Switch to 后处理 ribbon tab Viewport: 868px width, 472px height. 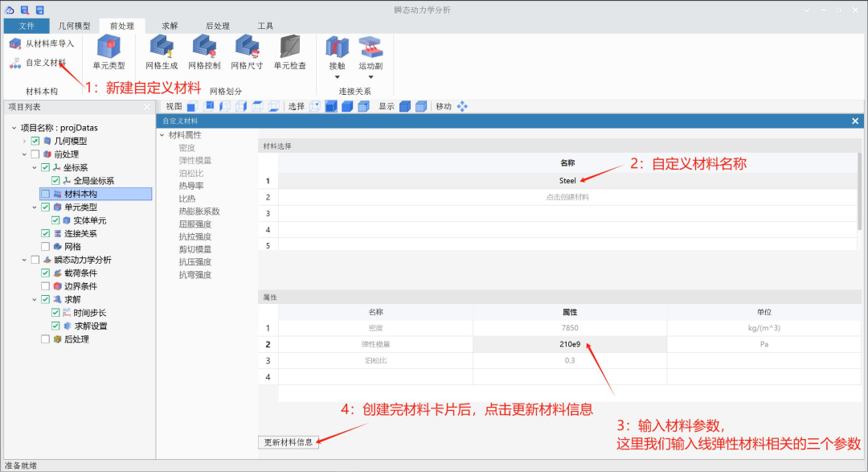[x=218, y=26]
